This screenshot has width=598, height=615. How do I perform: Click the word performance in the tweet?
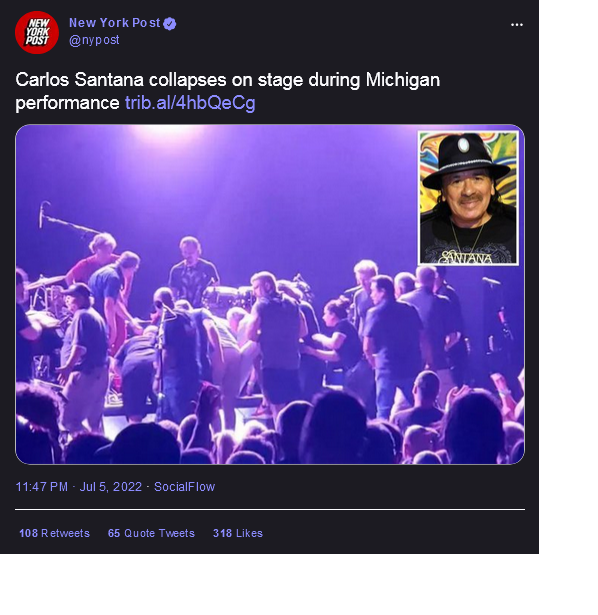67,103
